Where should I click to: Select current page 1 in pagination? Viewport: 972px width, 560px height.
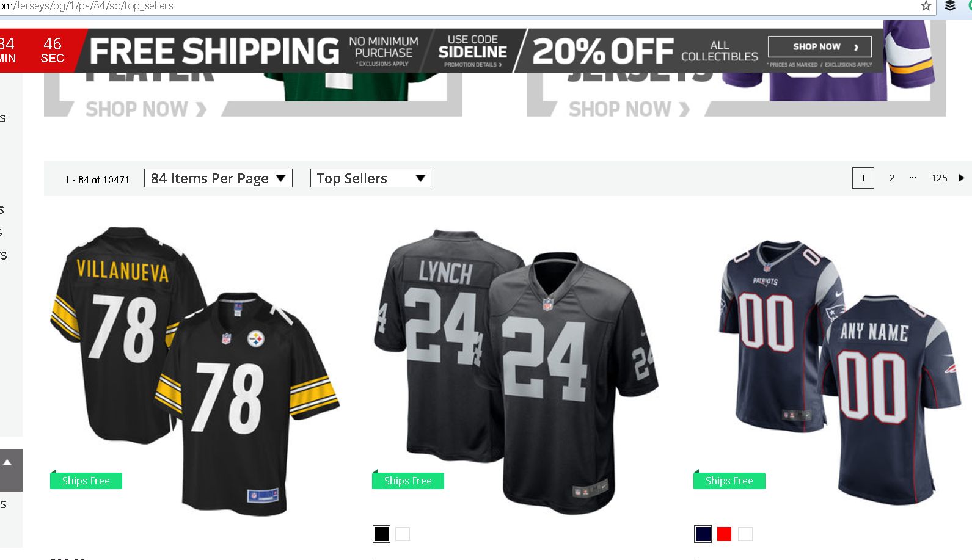coord(863,178)
